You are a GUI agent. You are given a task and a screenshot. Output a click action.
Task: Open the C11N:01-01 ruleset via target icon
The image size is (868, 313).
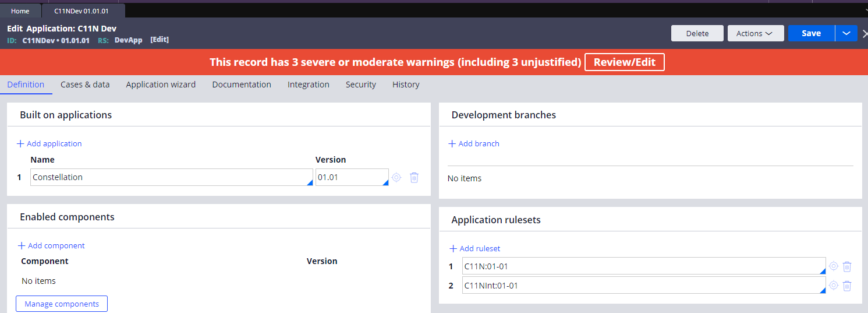tap(834, 266)
